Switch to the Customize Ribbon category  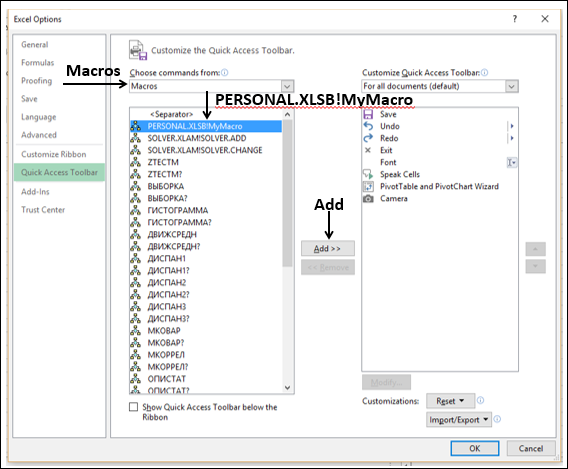(x=54, y=154)
